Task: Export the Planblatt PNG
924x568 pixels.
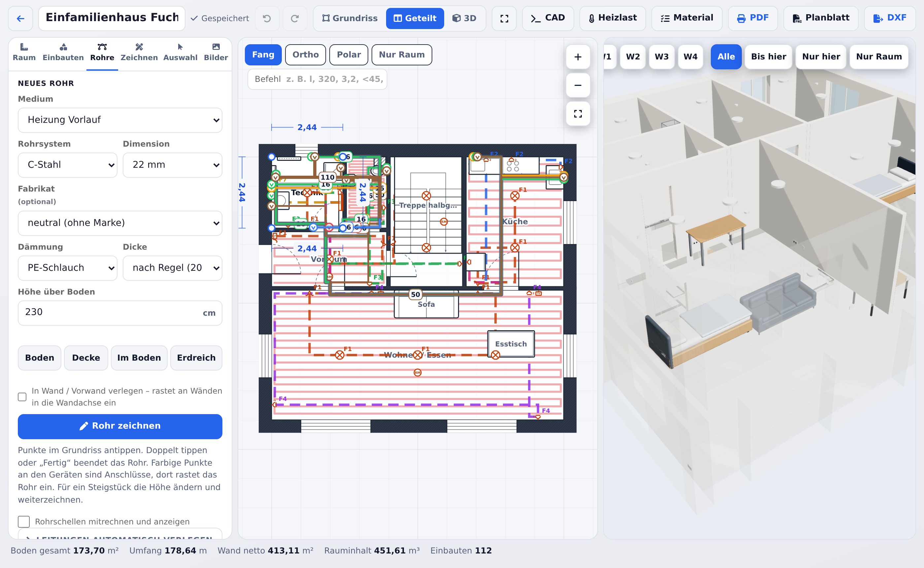Action: click(x=821, y=18)
